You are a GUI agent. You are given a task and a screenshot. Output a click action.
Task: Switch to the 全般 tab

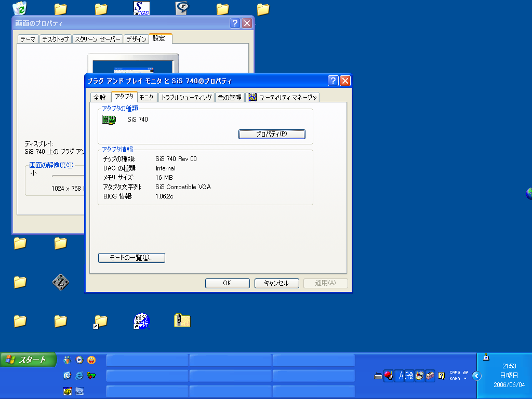(100, 97)
